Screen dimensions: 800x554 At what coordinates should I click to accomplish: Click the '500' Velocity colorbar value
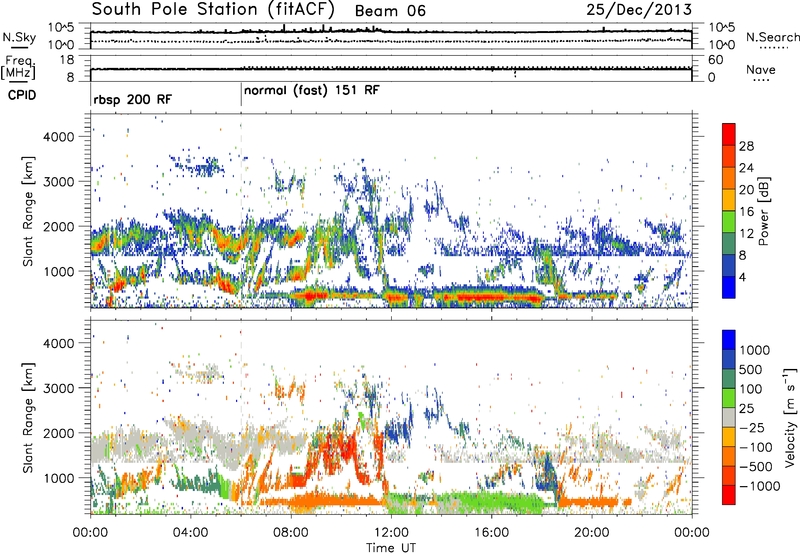pos(750,370)
